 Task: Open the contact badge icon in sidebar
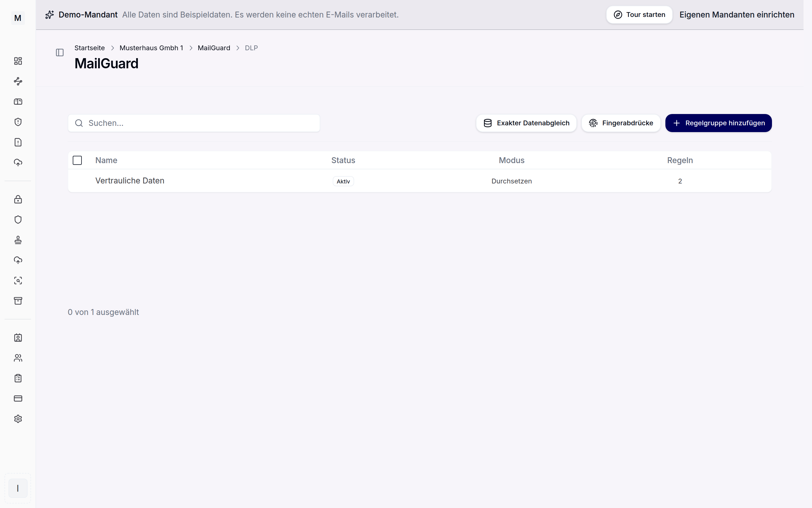coord(18,338)
